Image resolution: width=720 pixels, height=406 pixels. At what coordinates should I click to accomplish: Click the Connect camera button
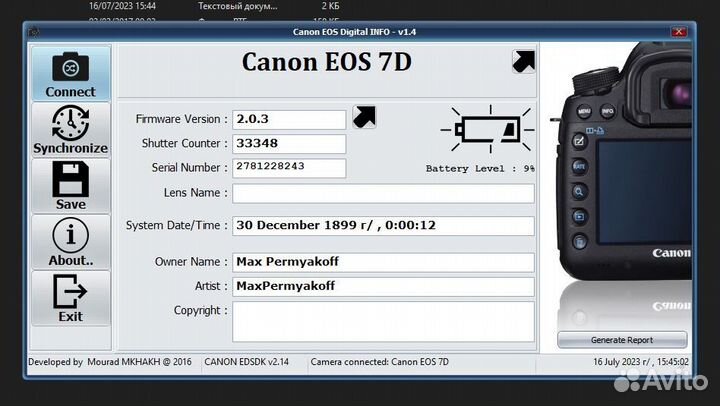tap(71, 73)
